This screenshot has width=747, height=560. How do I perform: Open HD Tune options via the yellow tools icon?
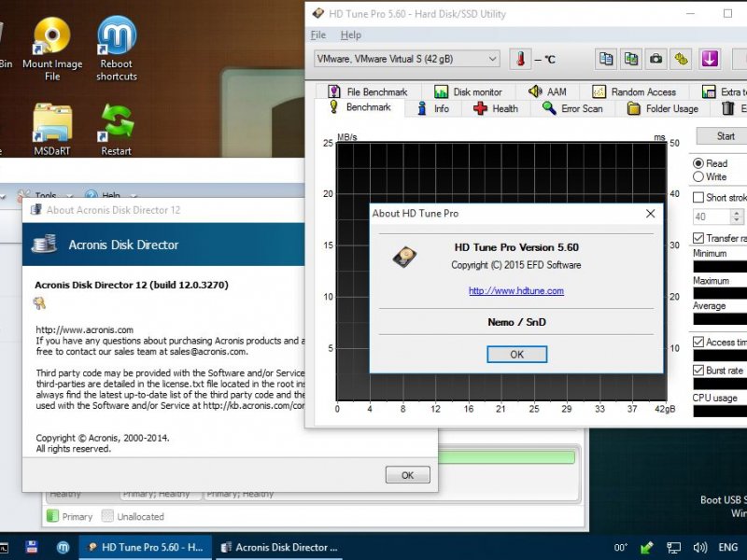(682, 59)
